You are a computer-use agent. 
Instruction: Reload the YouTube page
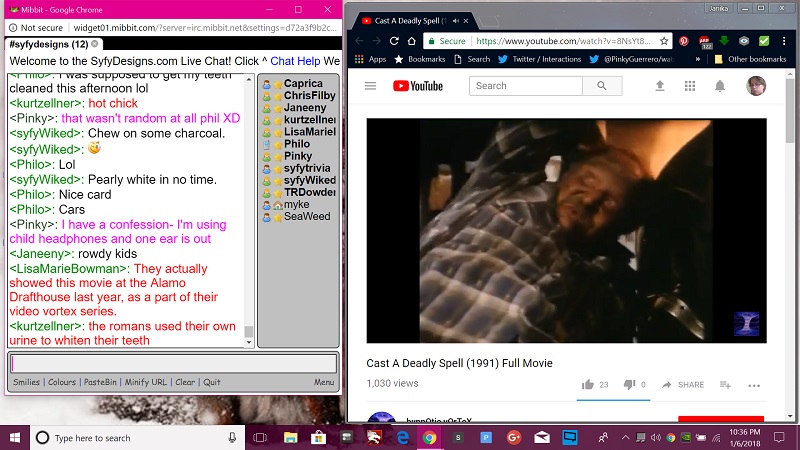click(394, 41)
